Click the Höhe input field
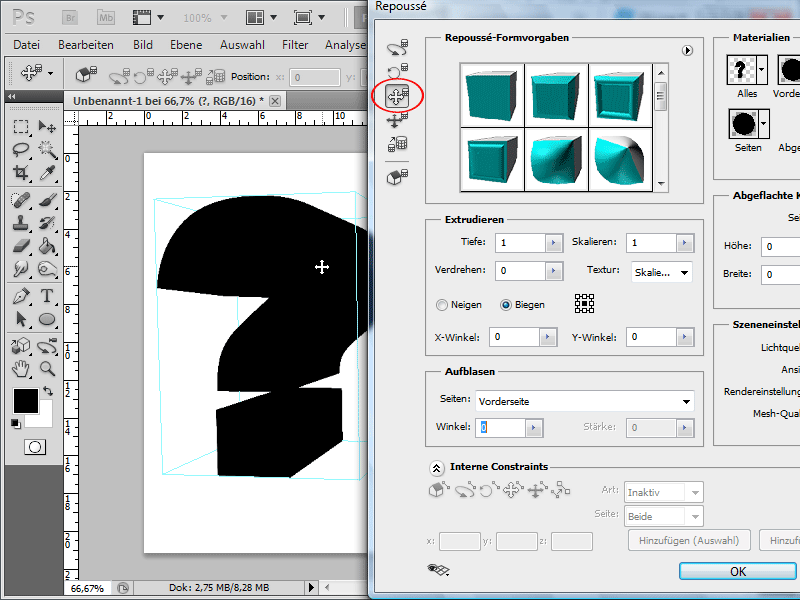The image size is (800, 600). 781,246
